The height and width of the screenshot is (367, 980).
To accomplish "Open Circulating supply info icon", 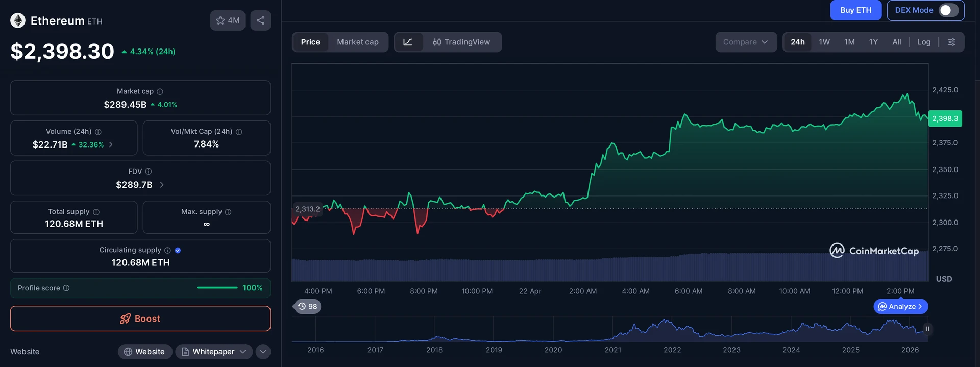I will pyautogui.click(x=167, y=250).
